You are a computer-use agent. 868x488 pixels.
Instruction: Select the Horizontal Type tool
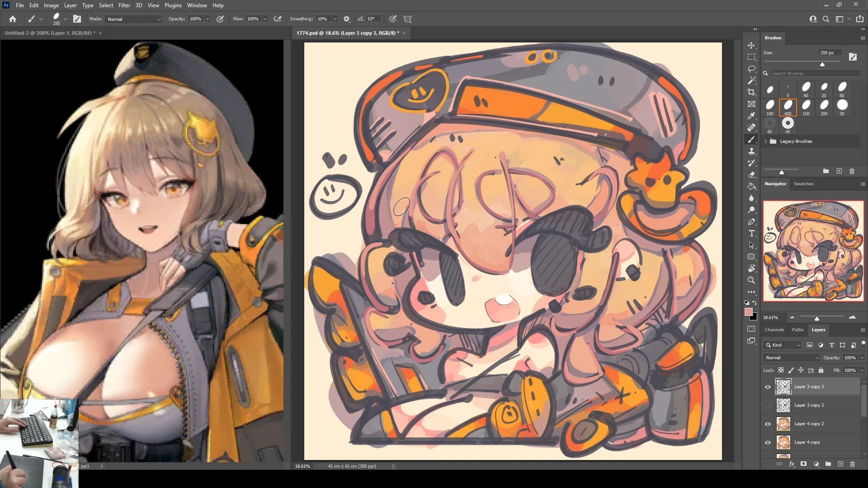pos(751,234)
